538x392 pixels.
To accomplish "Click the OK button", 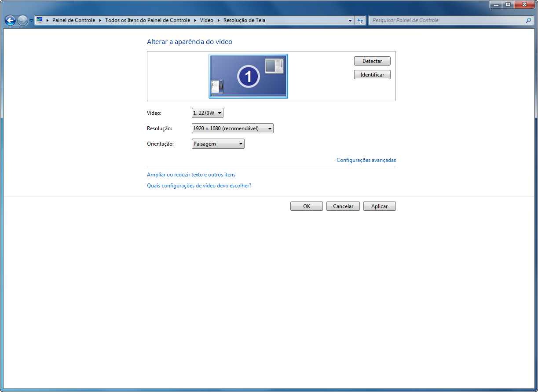I will (307, 206).
